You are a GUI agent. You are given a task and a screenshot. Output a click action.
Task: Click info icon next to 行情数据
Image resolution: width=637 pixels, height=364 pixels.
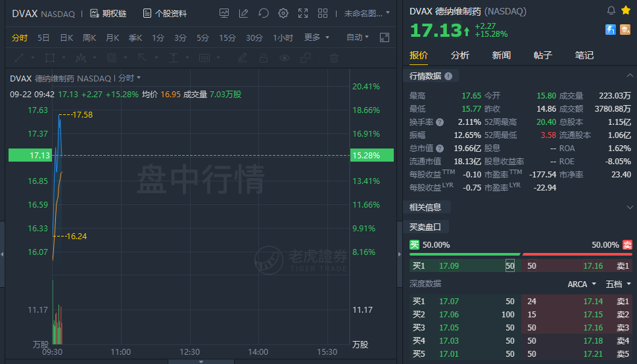tap(448, 76)
